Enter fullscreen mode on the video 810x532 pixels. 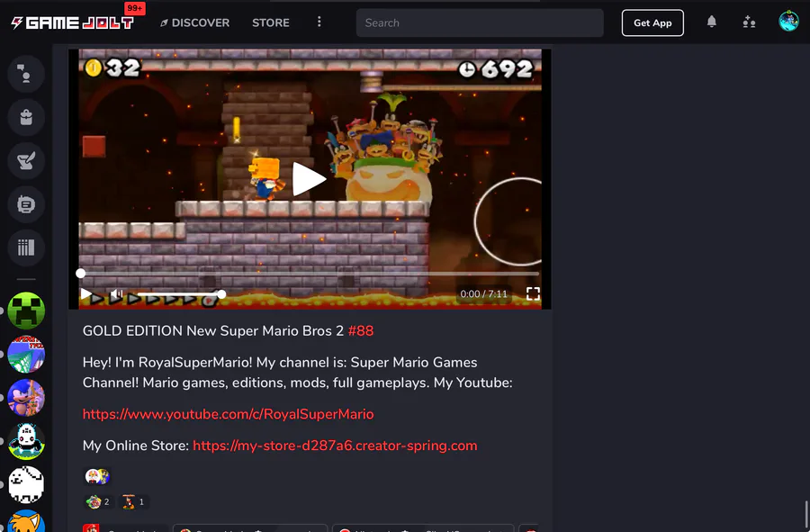(533, 293)
